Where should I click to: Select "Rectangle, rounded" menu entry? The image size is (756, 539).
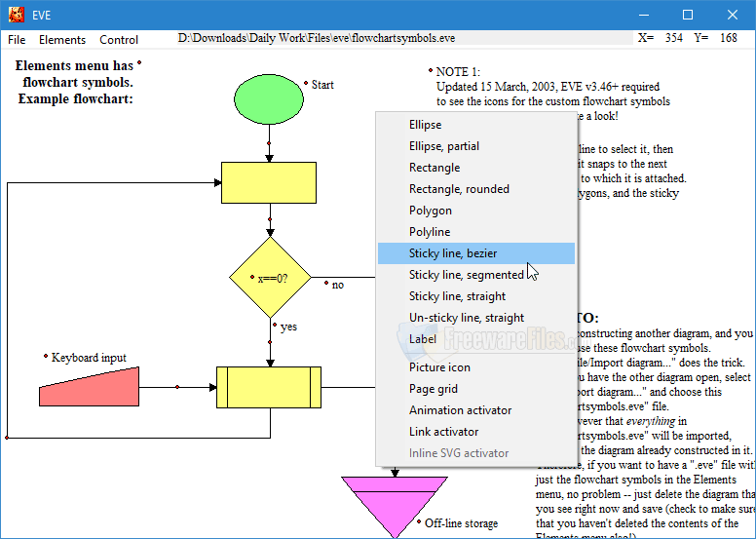click(x=475, y=189)
